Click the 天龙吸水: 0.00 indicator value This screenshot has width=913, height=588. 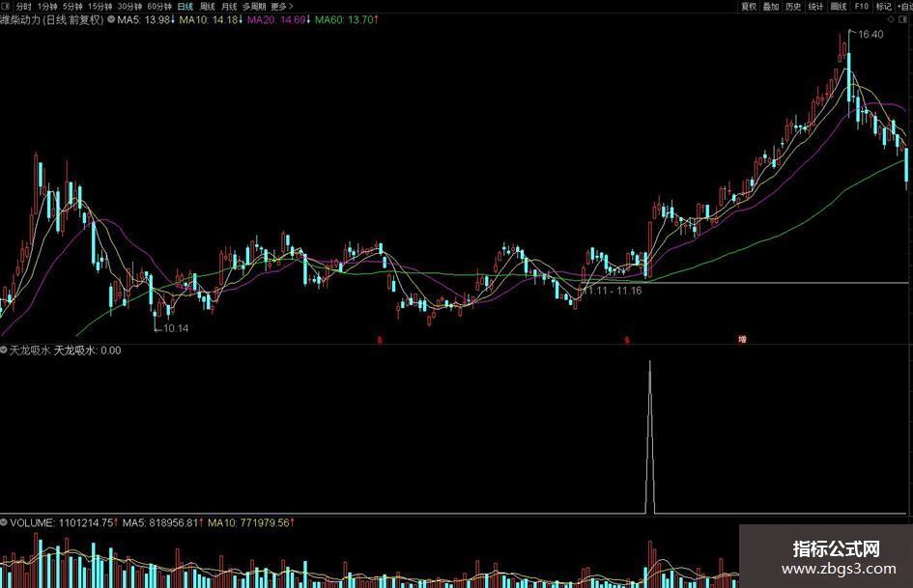click(88, 350)
